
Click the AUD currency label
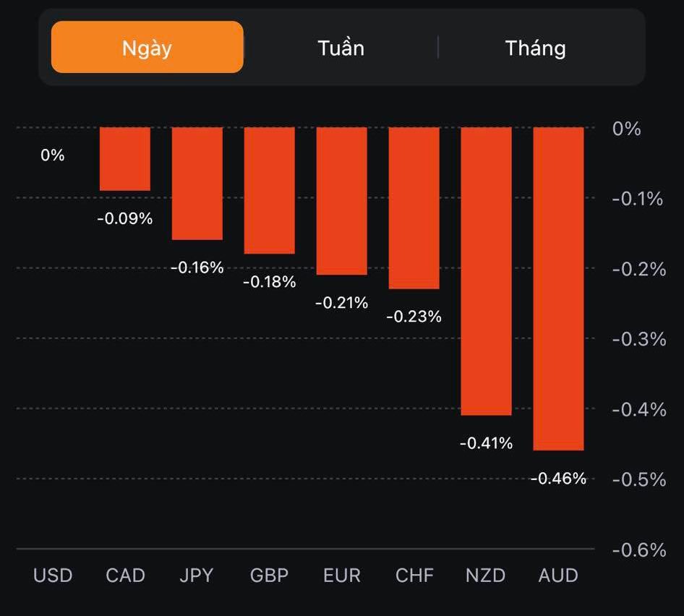(x=558, y=576)
